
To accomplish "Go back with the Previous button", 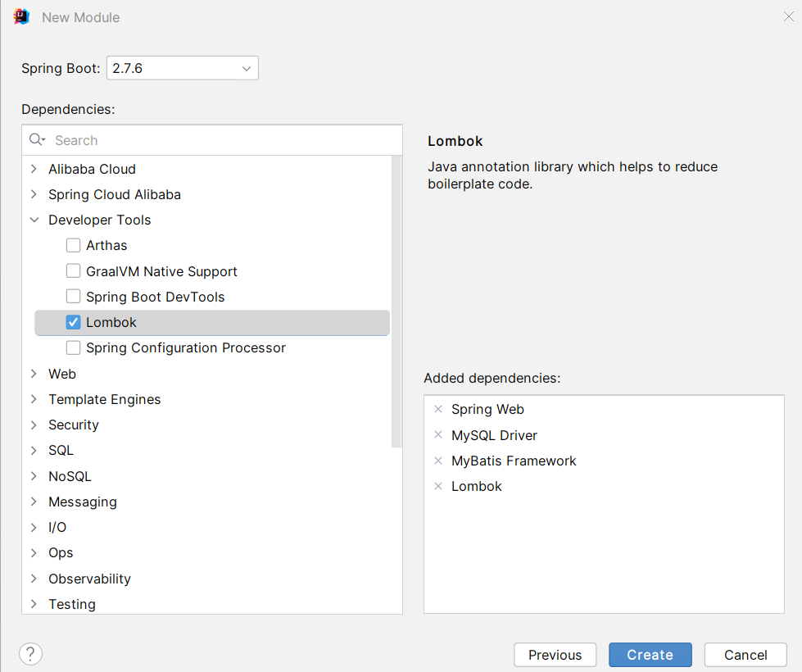I will pyautogui.click(x=555, y=655).
